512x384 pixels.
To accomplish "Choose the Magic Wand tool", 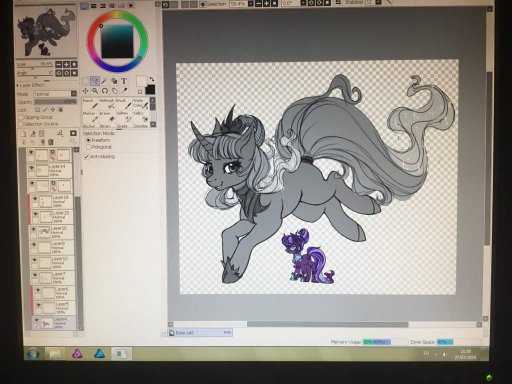I will pyautogui.click(x=104, y=81).
